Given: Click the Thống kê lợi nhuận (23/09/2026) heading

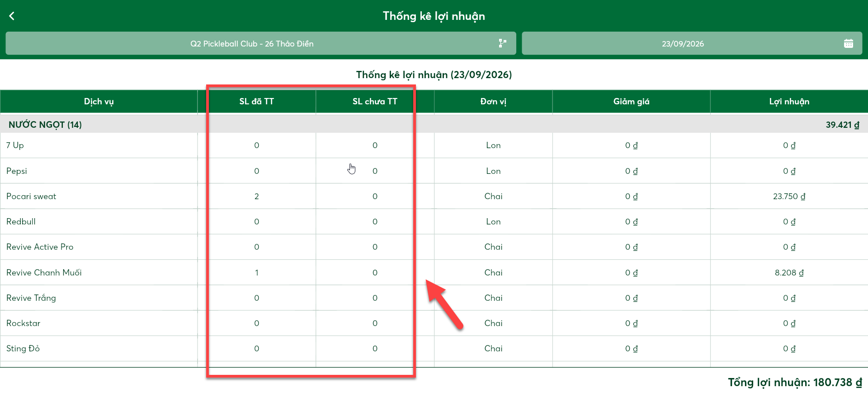Looking at the screenshot, I should pyautogui.click(x=434, y=75).
